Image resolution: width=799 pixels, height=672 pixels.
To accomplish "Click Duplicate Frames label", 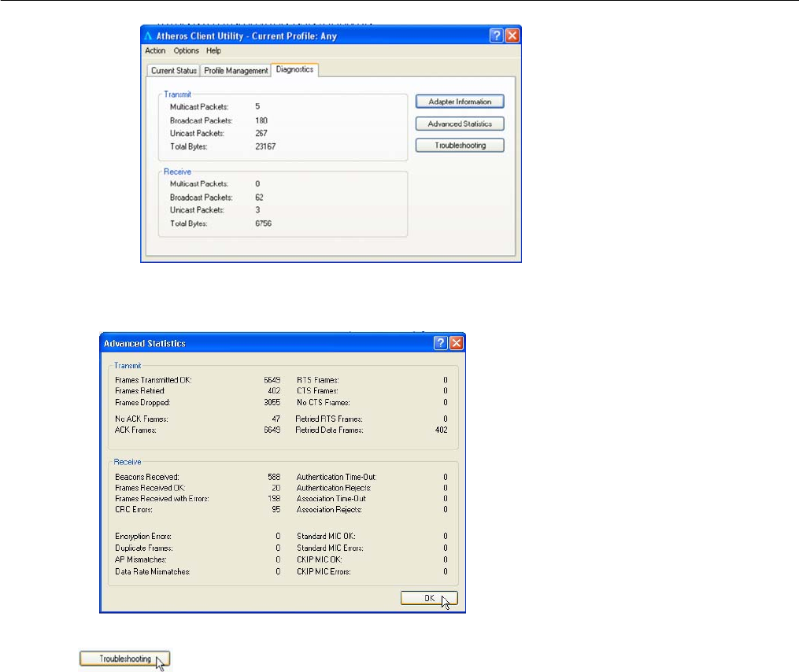I will point(144,548).
